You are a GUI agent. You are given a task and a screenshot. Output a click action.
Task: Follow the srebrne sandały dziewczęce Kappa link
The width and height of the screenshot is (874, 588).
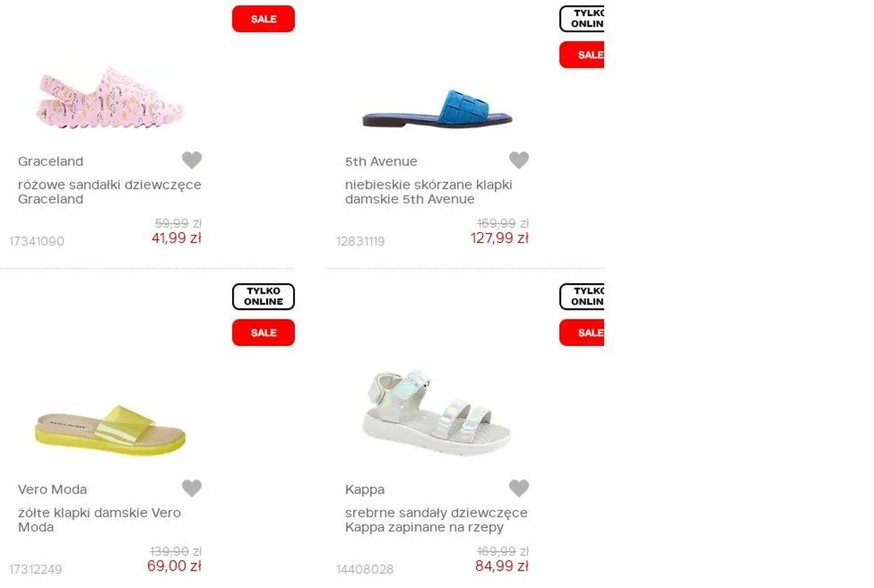click(x=436, y=519)
